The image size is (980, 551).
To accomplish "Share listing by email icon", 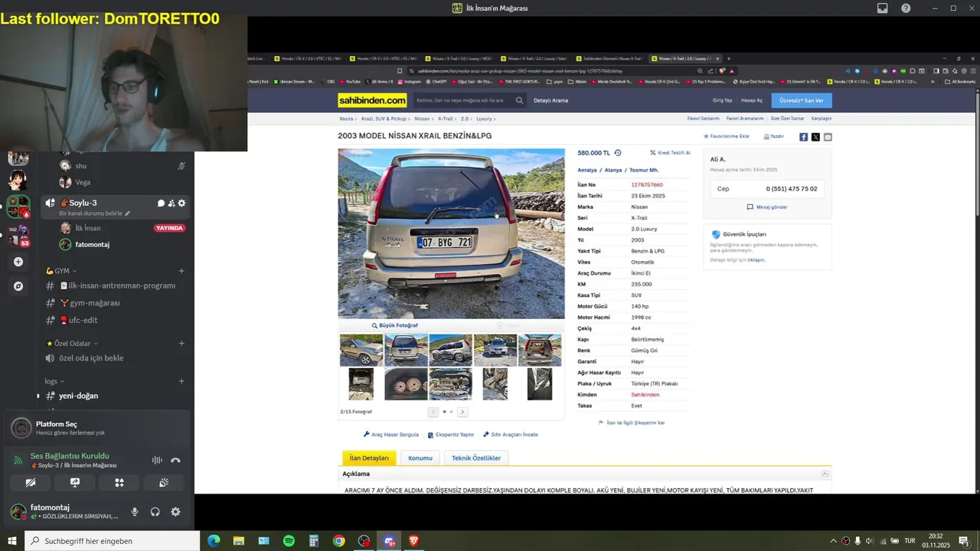I will point(828,137).
